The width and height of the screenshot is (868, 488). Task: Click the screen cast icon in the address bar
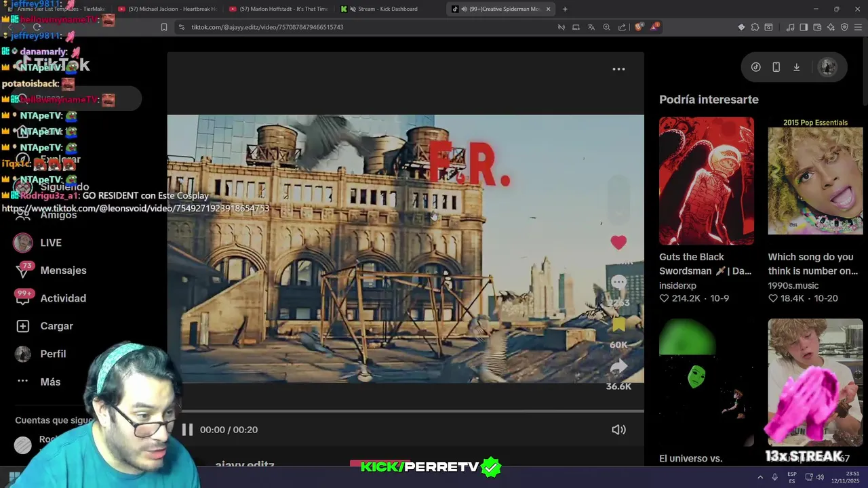coord(576,27)
